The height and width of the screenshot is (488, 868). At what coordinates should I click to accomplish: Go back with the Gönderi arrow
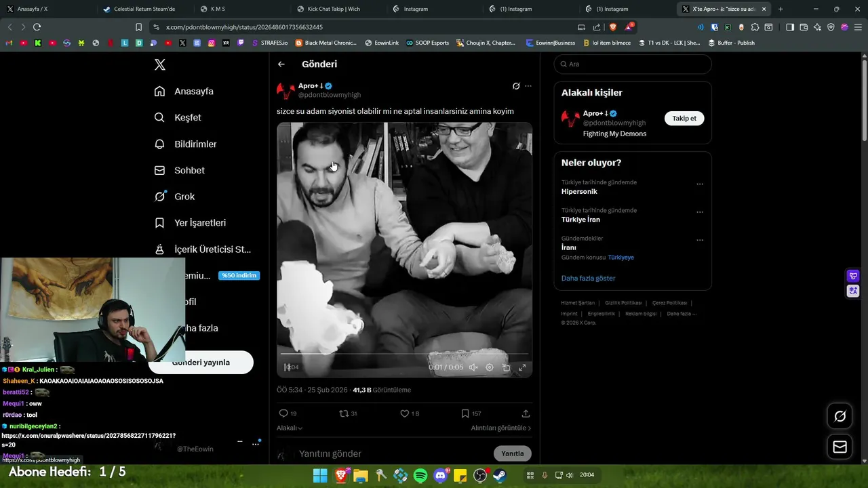(x=281, y=64)
